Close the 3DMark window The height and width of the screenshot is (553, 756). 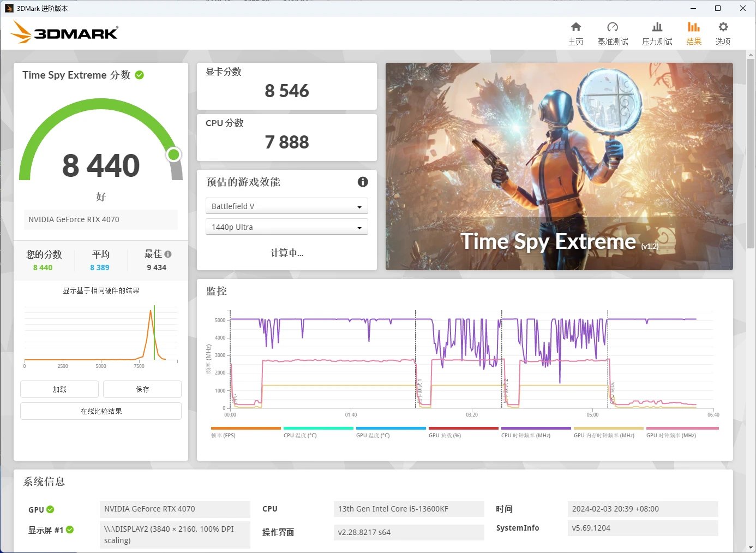pyautogui.click(x=743, y=8)
